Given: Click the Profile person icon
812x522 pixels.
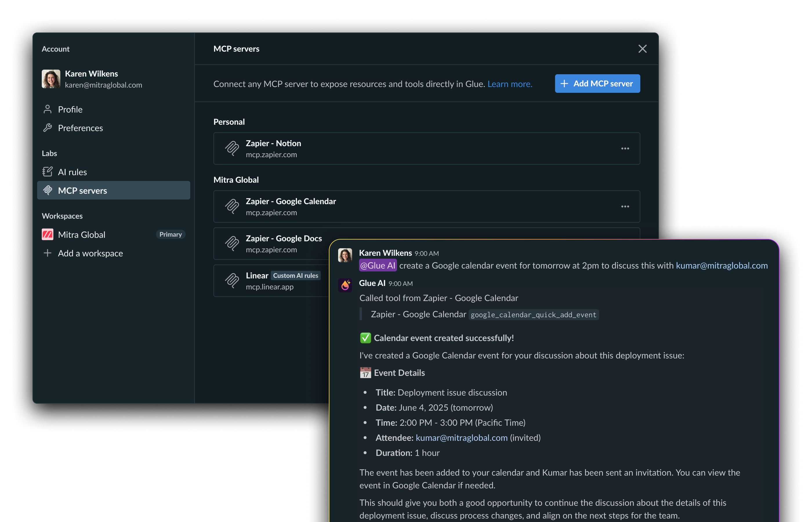Looking at the screenshot, I should coord(48,109).
